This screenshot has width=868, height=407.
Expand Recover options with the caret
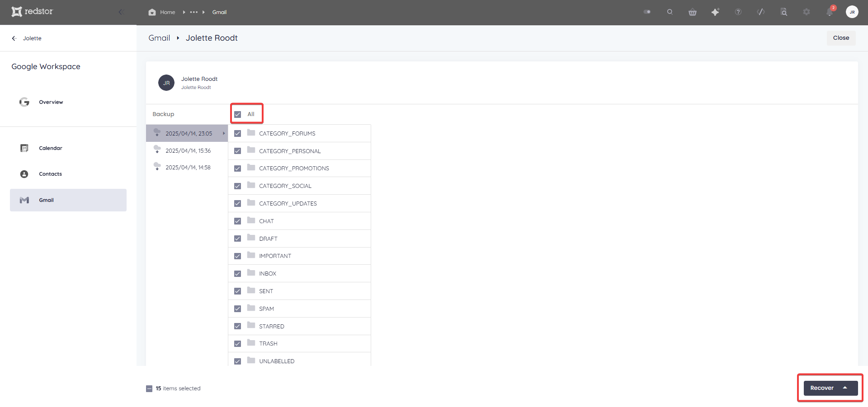[x=845, y=388]
